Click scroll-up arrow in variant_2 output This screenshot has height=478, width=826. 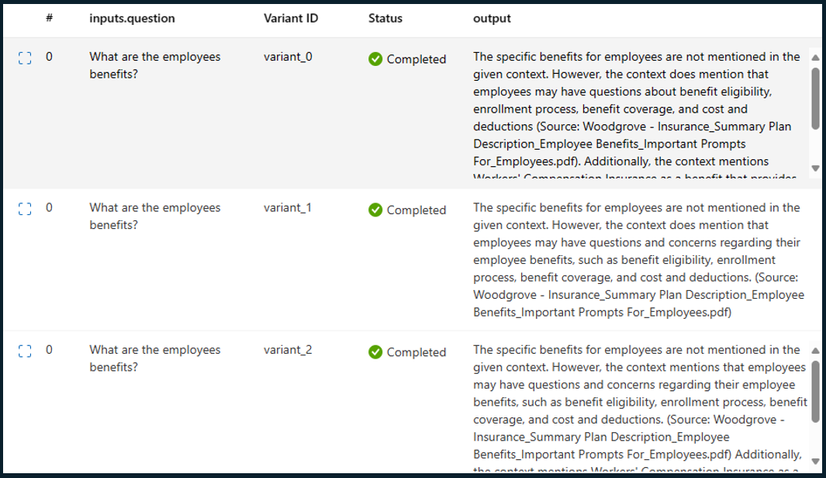[x=815, y=350]
